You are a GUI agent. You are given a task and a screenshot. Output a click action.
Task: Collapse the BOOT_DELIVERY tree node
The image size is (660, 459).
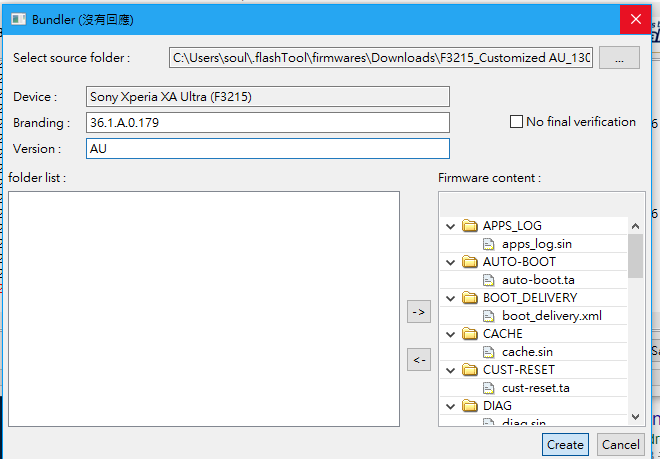[450, 298]
